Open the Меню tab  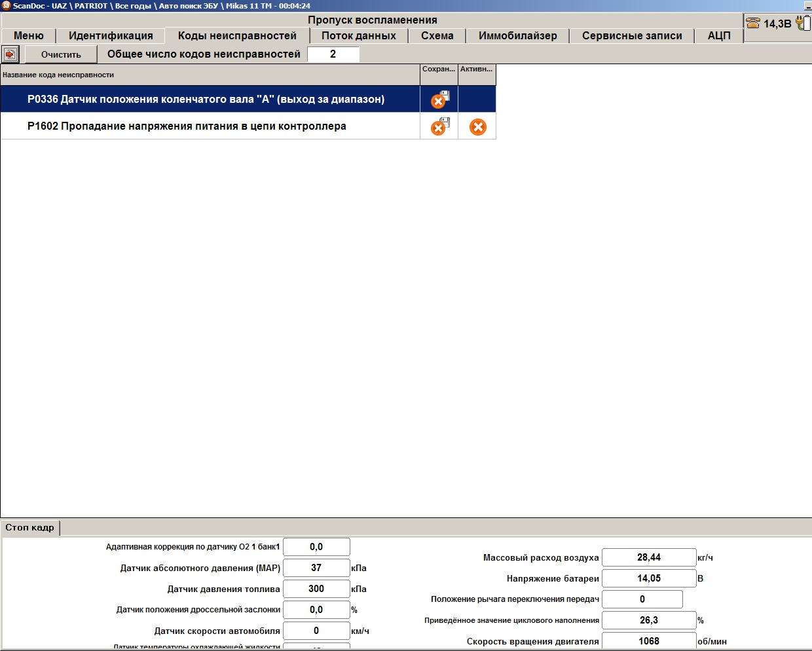click(29, 36)
